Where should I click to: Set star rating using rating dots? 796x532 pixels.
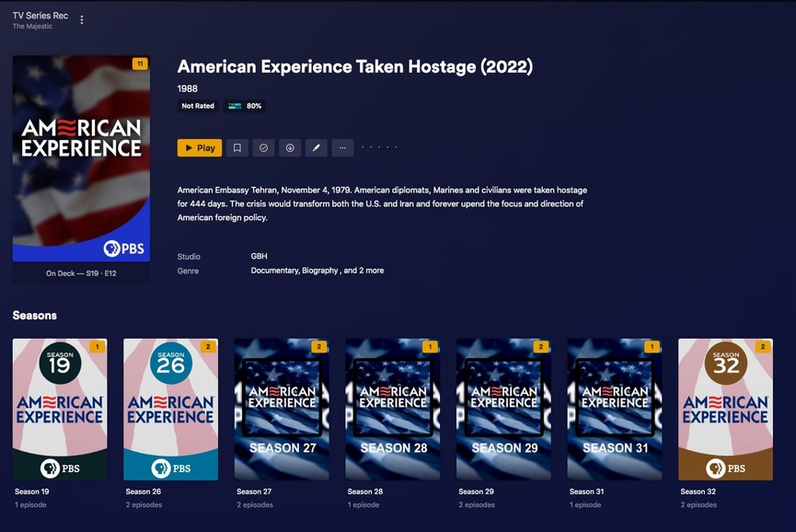click(x=379, y=147)
